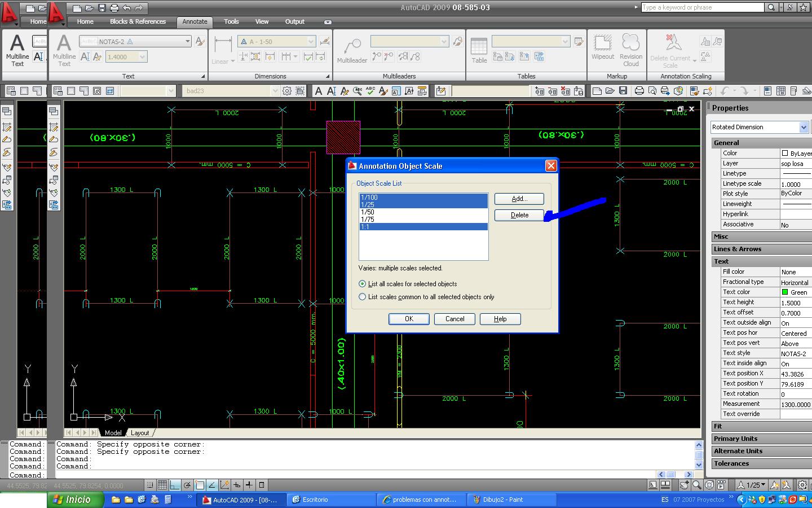Click Help in Annotation Object Scale dialog

500,319
